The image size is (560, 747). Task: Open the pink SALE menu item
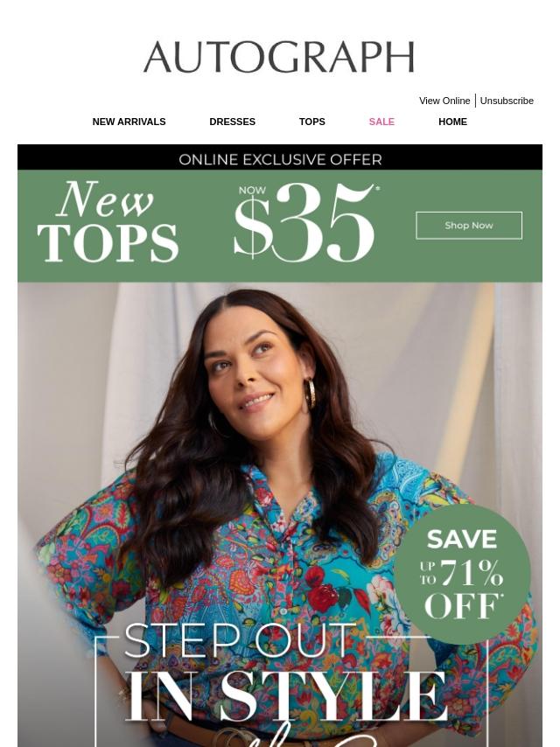click(381, 122)
